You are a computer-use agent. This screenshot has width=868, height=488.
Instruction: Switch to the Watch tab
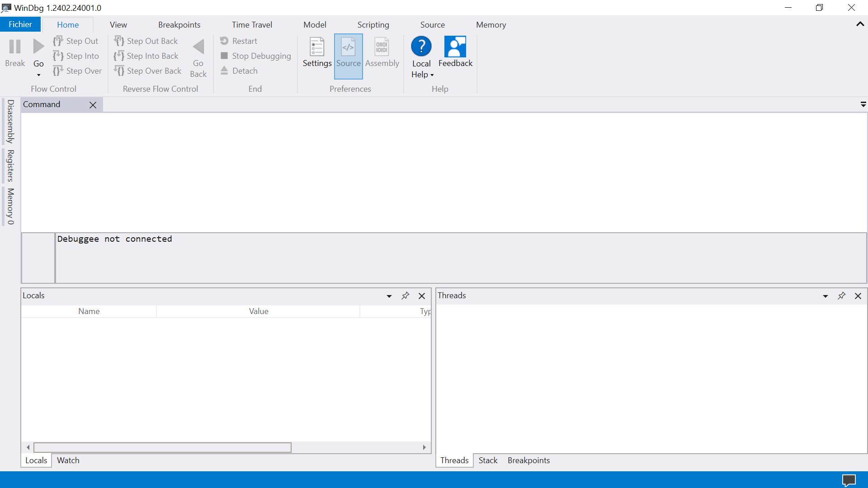coord(68,460)
